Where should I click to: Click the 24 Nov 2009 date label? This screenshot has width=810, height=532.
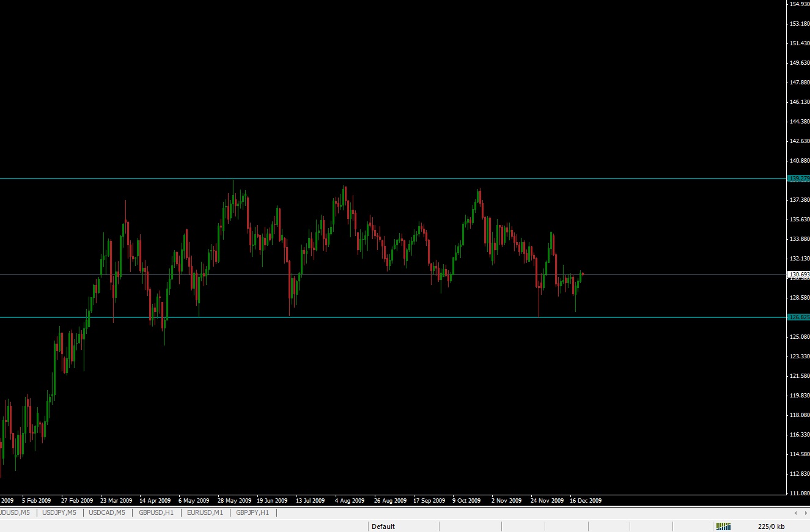[547, 500]
